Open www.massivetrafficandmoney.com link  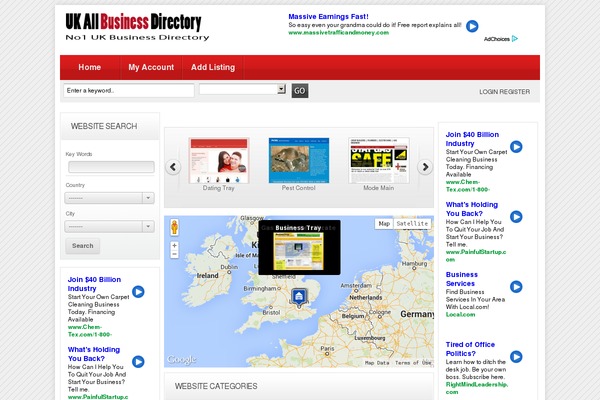pyautogui.click(x=339, y=33)
